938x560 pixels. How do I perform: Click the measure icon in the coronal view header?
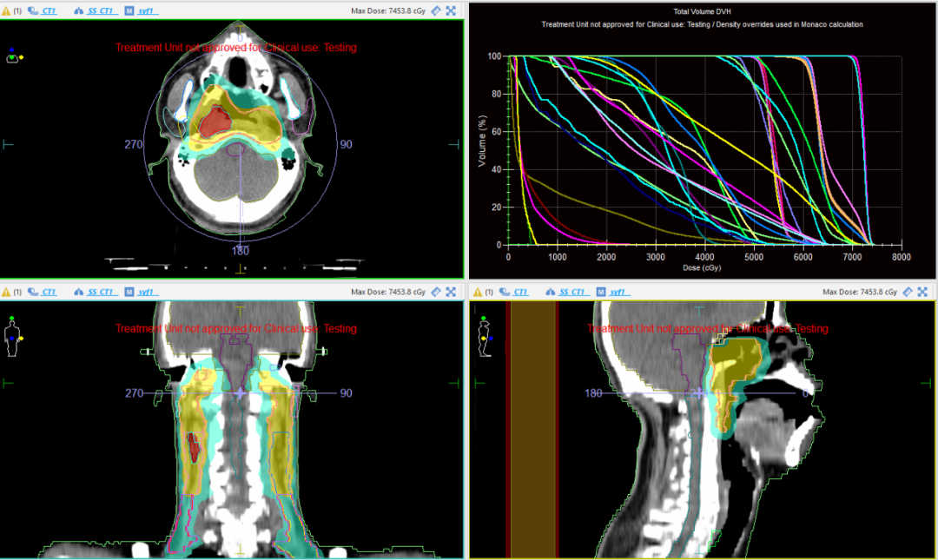(x=436, y=293)
